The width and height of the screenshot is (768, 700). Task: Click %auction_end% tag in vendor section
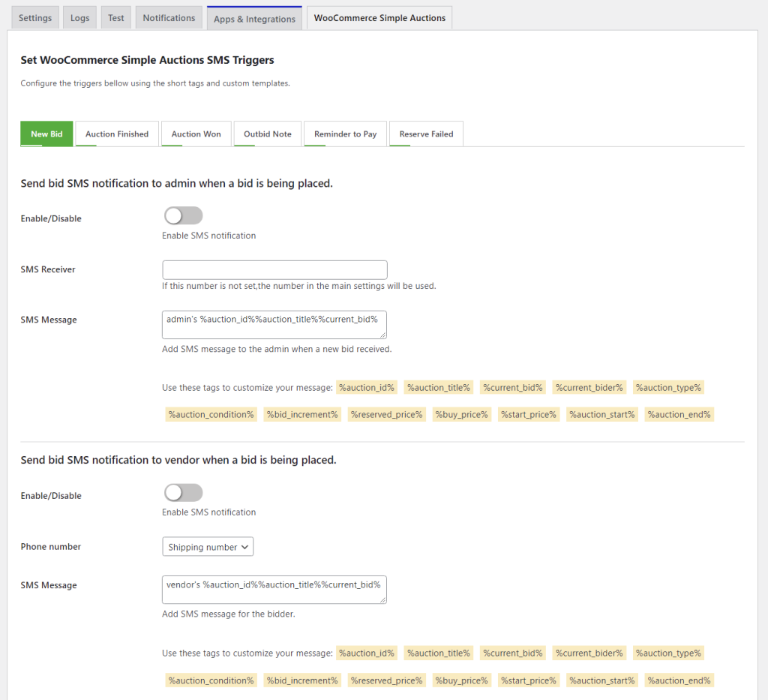pos(679,680)
